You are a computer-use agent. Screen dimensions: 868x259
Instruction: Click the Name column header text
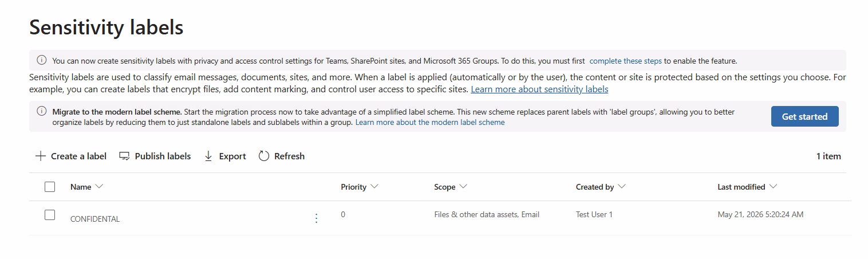[x=81, y=187]
